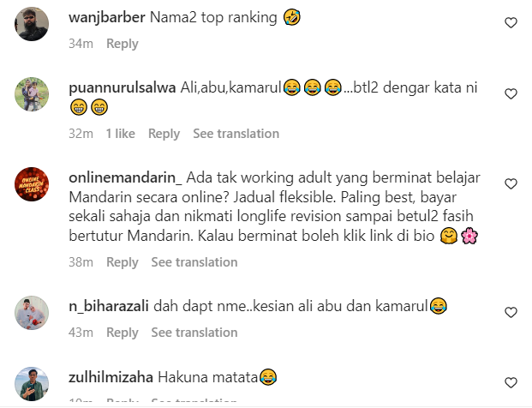Like zulhilmizaha's Hakuna matata comment

(x=511, y=382)
